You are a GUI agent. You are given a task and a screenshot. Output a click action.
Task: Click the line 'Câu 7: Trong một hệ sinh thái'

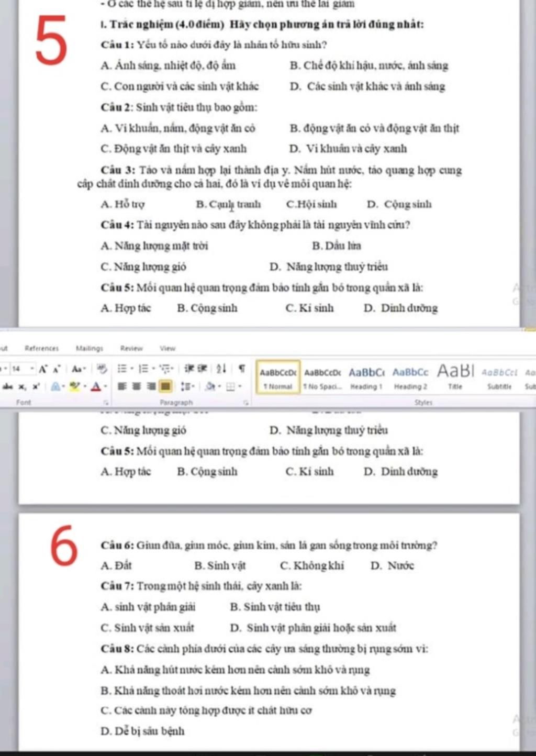coord(201,586)
